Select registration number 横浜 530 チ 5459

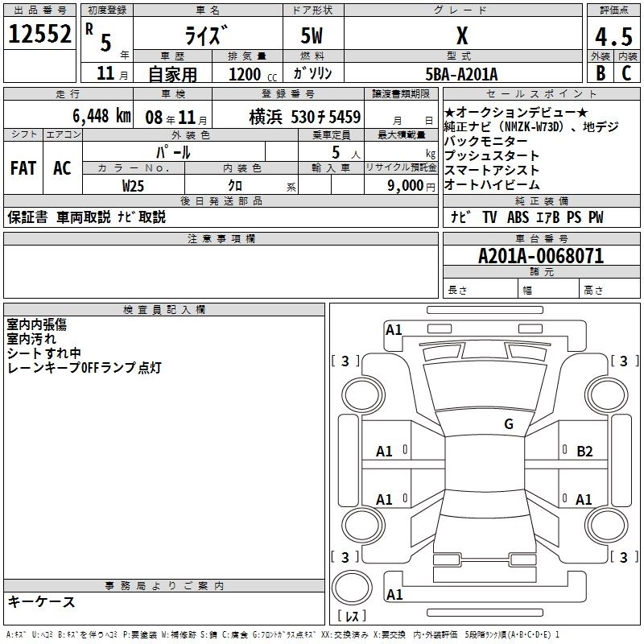(x=305, y=117)
